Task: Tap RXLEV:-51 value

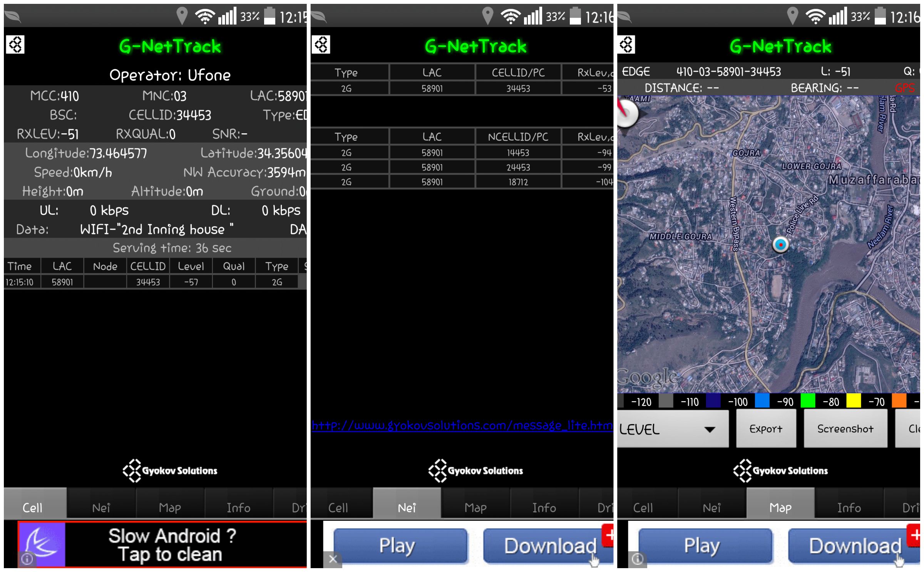Action: click(48, 134)
